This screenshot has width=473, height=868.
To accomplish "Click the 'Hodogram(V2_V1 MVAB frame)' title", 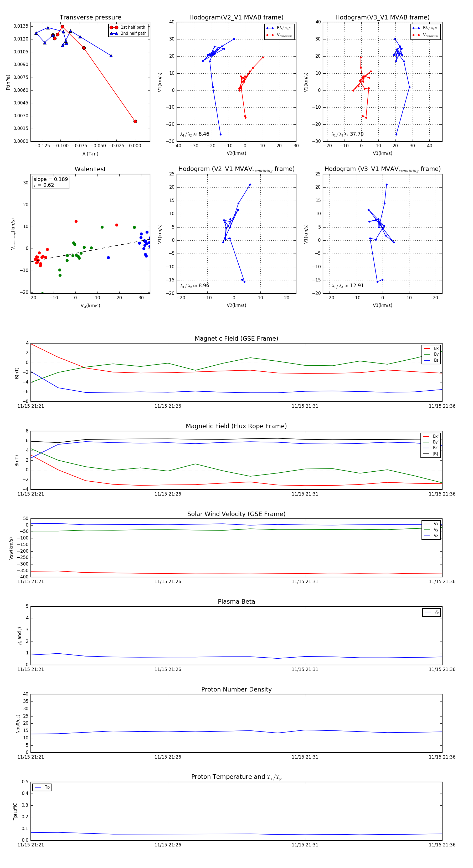I will pos(236,18).
